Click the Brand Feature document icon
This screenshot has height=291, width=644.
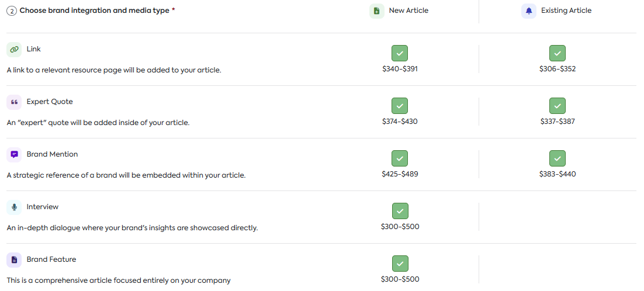pyautogui.click(x=14, y=260)
